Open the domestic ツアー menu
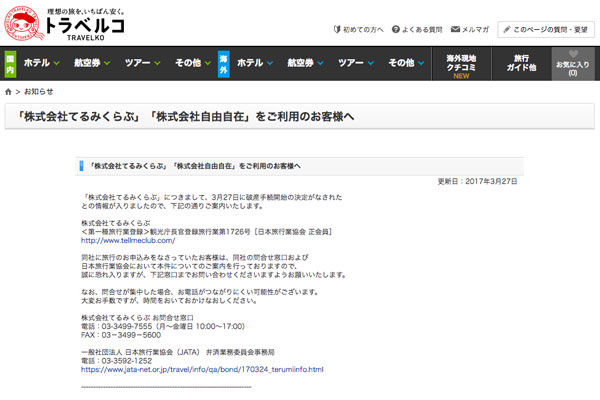Viewport: 600px width, 400px height. tap(137, 63)
